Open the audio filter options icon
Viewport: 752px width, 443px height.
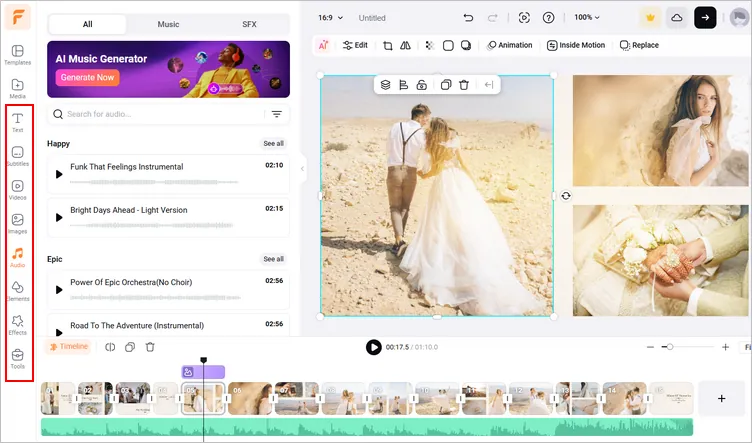point(277,114)
